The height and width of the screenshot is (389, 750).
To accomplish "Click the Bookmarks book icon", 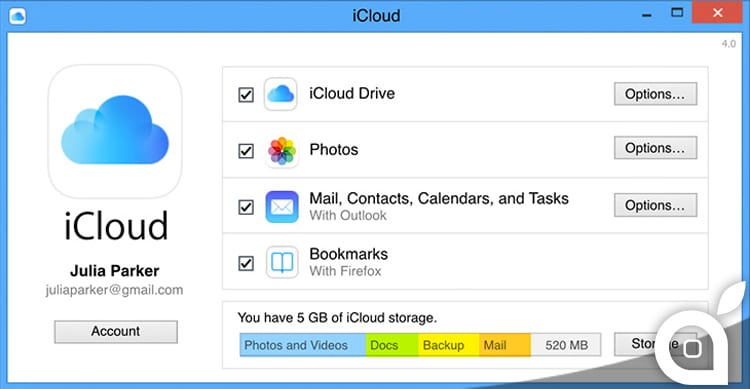I will point(282,262).
